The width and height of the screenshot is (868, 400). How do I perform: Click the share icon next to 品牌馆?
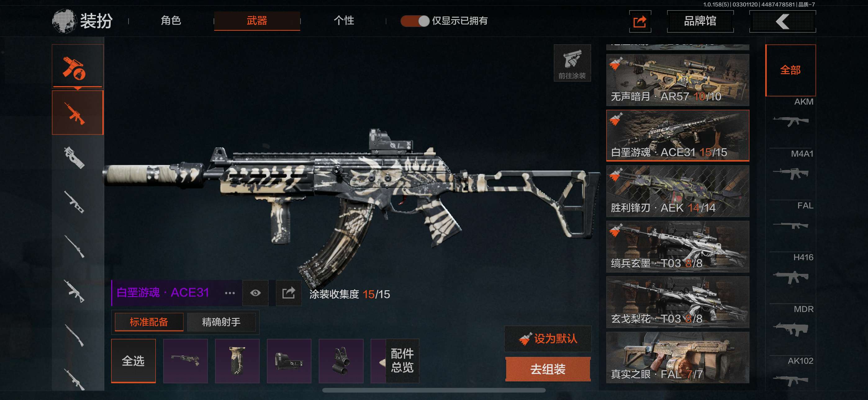640,21
